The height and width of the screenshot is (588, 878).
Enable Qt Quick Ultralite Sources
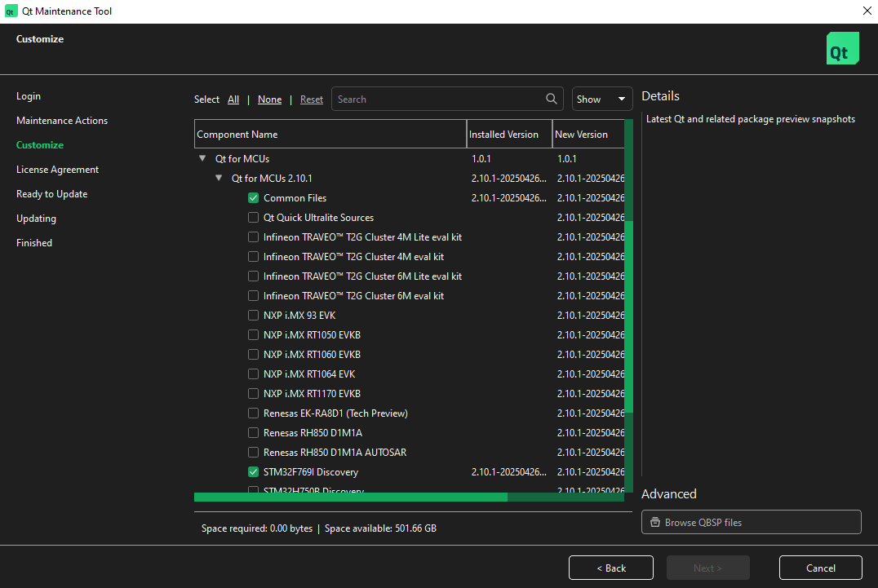point(253,217)
